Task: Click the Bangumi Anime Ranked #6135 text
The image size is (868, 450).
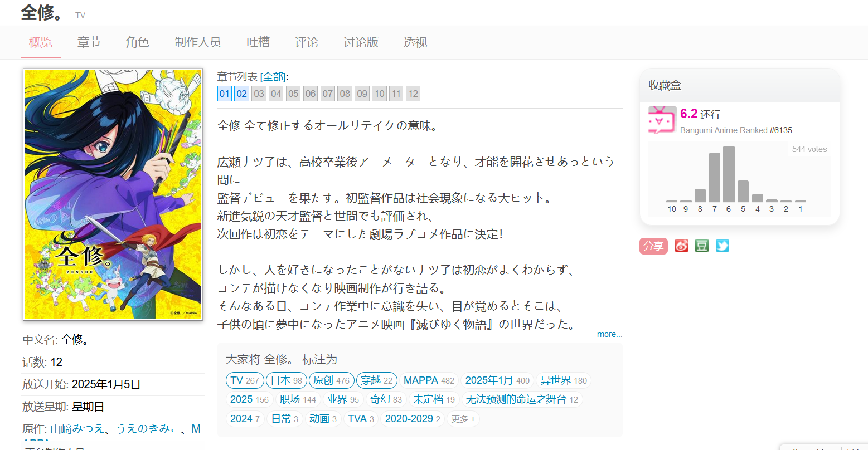Action: click(x=736, y=130)
